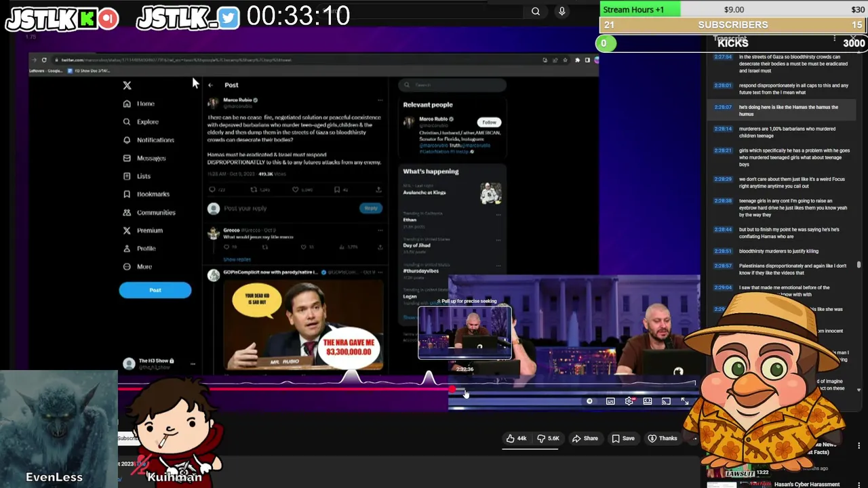Click the Communities people icon
The image size is (868, 488).
click(x=127, y=212)
